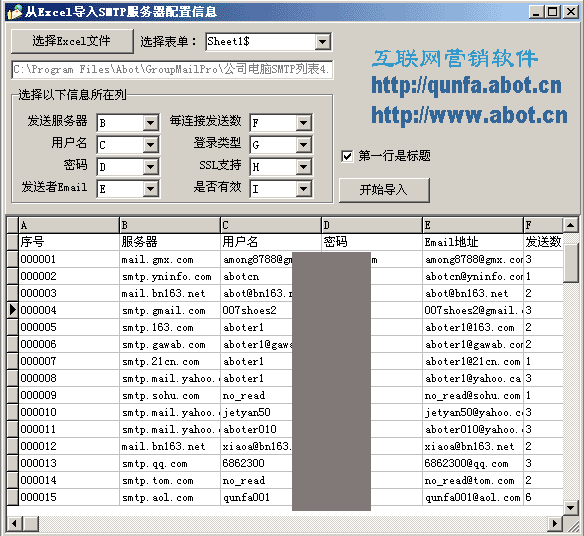Click cell 000009

click(69, 395)
